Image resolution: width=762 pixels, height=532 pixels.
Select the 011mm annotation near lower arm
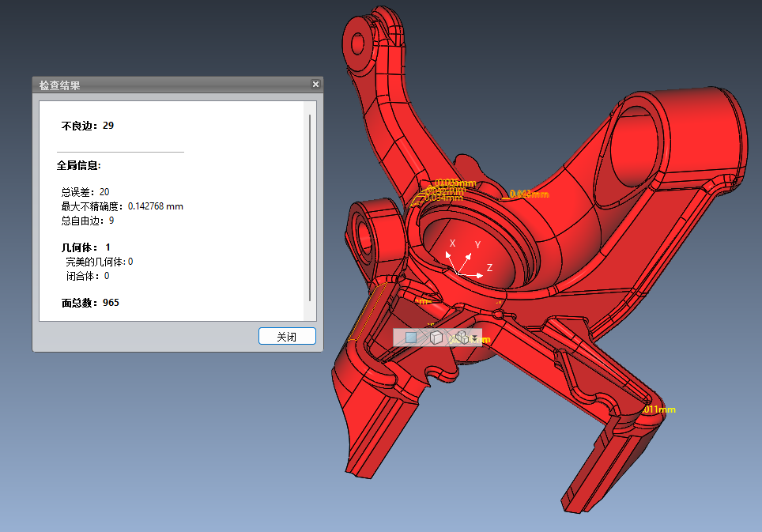point(659,409)
